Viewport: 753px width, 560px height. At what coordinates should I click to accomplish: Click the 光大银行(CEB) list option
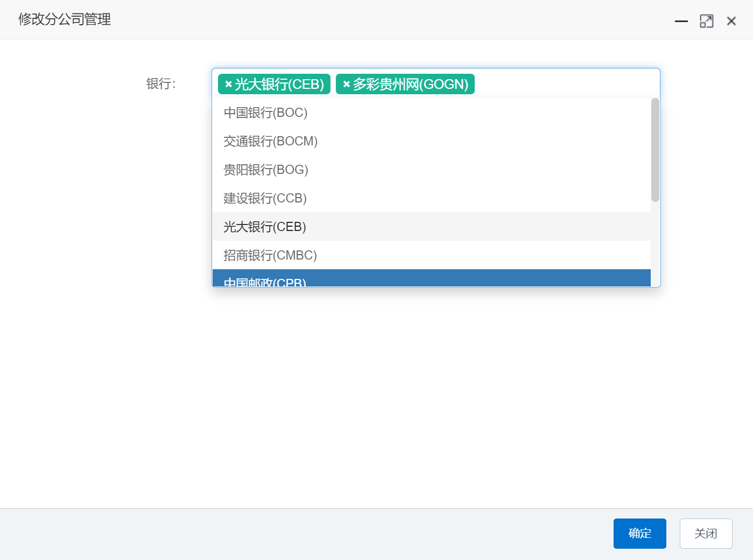coord(432,227)
